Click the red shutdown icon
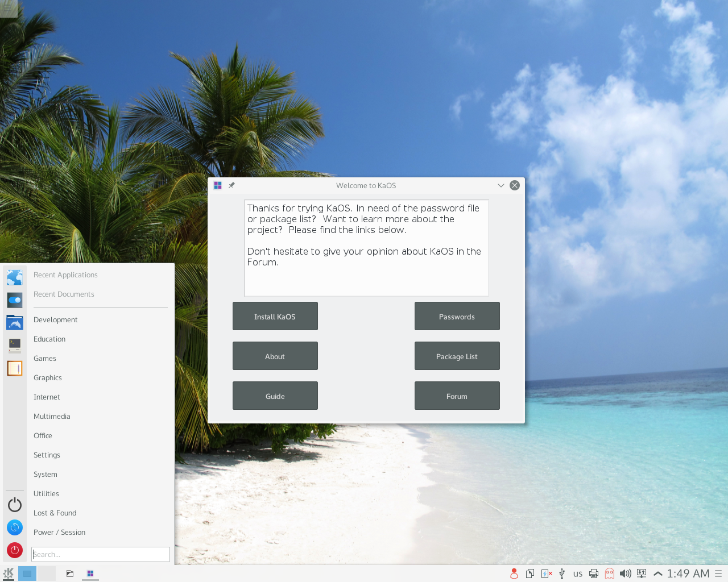 click(15, 550)
